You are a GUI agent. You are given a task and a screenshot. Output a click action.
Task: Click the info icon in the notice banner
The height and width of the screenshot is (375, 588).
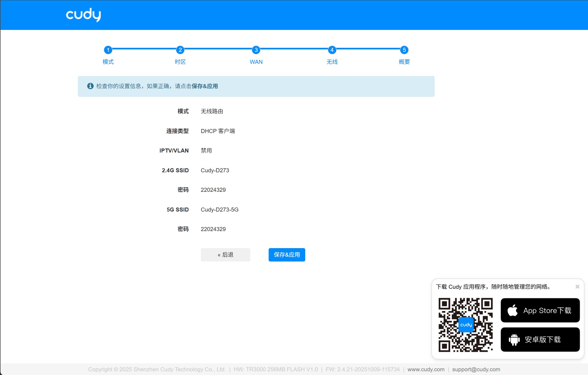90,86
